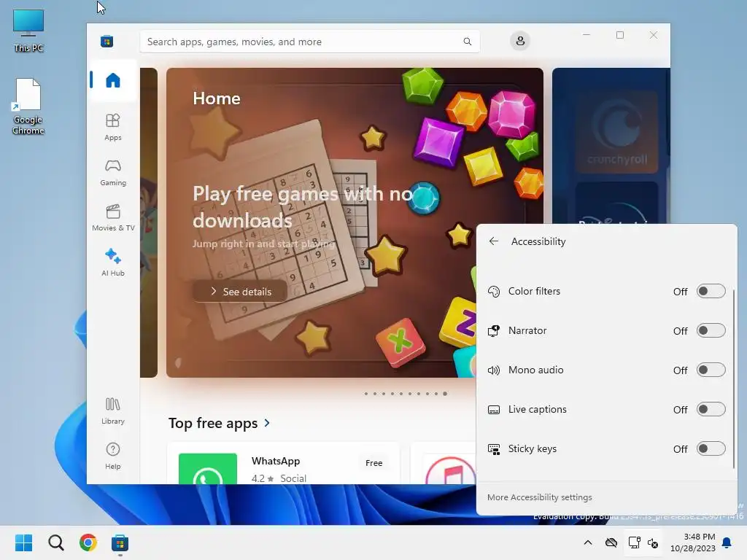747x560 pixels.
Task: Click the Microsoft Store logo icon
Action: (x=107, y=42)
